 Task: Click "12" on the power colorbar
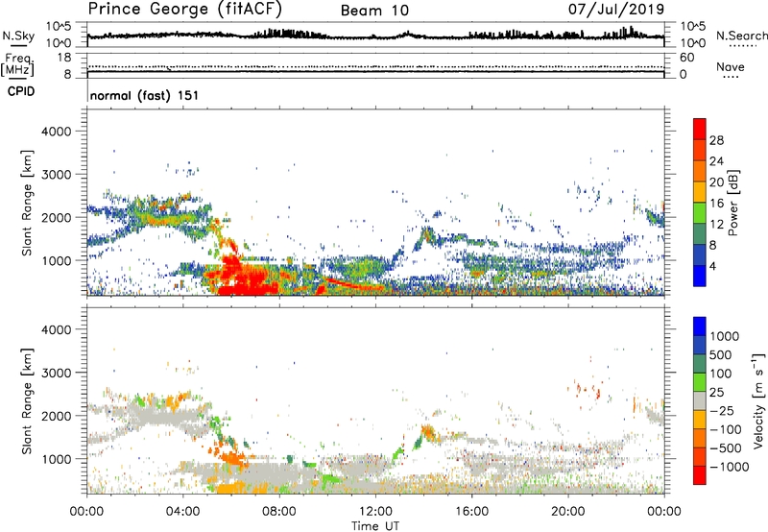[x=716, y=225]
